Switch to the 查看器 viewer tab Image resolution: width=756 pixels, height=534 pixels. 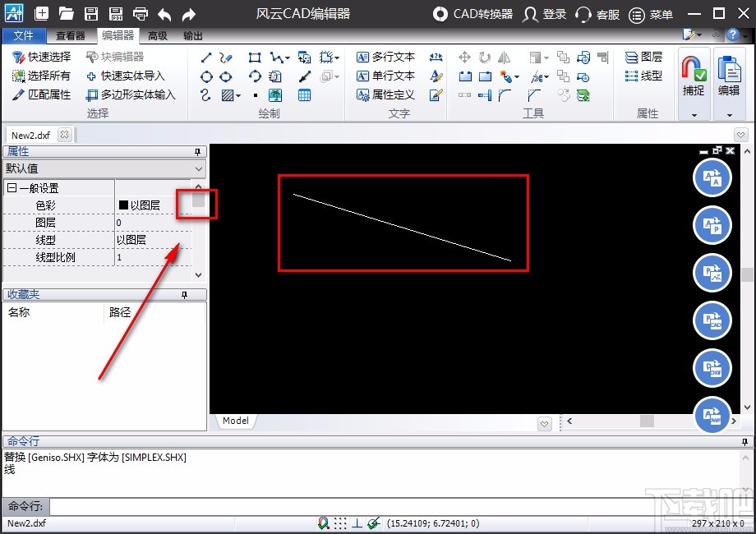[71, 35]
